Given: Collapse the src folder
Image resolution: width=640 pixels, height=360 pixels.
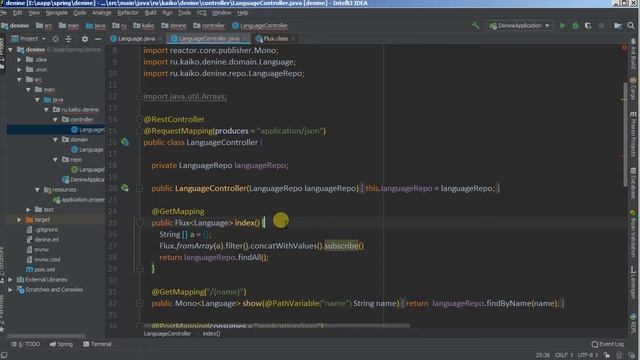Looking at the screenshot, I should tap(19, 80).
